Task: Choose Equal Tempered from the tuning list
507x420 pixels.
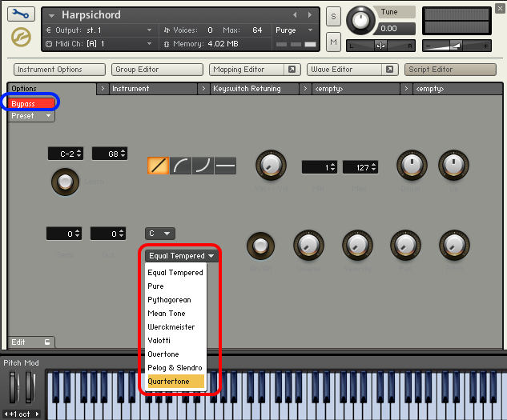Action: (175, 273)
